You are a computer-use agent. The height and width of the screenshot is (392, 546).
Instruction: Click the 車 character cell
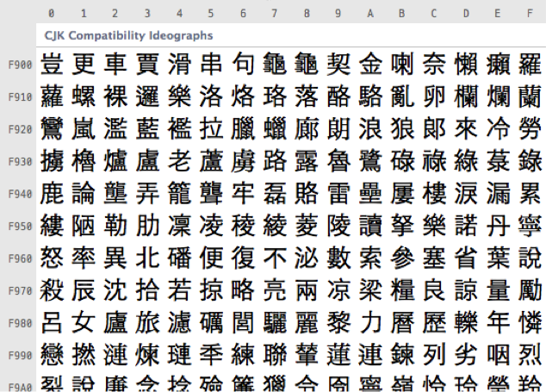coord(115,65)
